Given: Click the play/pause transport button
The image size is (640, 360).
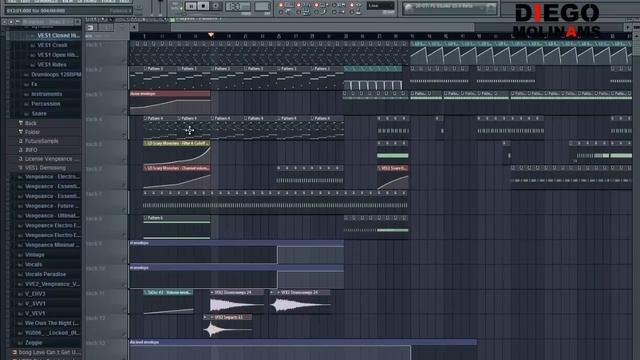Looking at the screenshot, I should 191,6.
